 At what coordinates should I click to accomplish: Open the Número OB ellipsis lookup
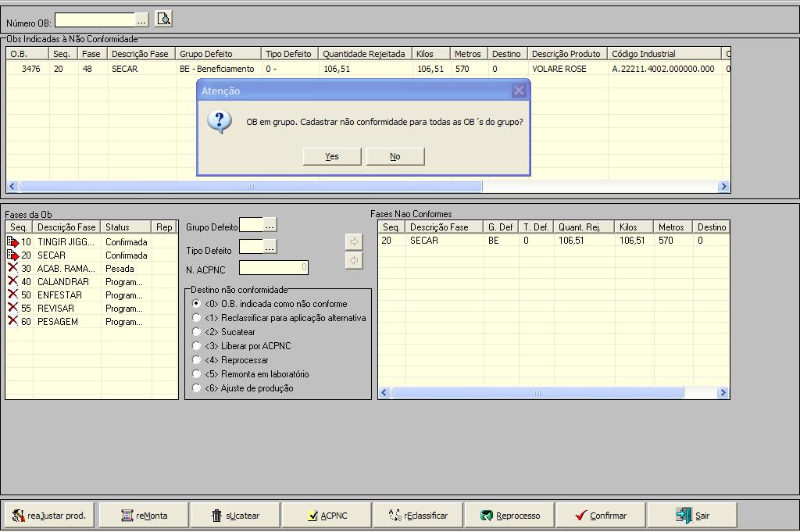(141, 20)
